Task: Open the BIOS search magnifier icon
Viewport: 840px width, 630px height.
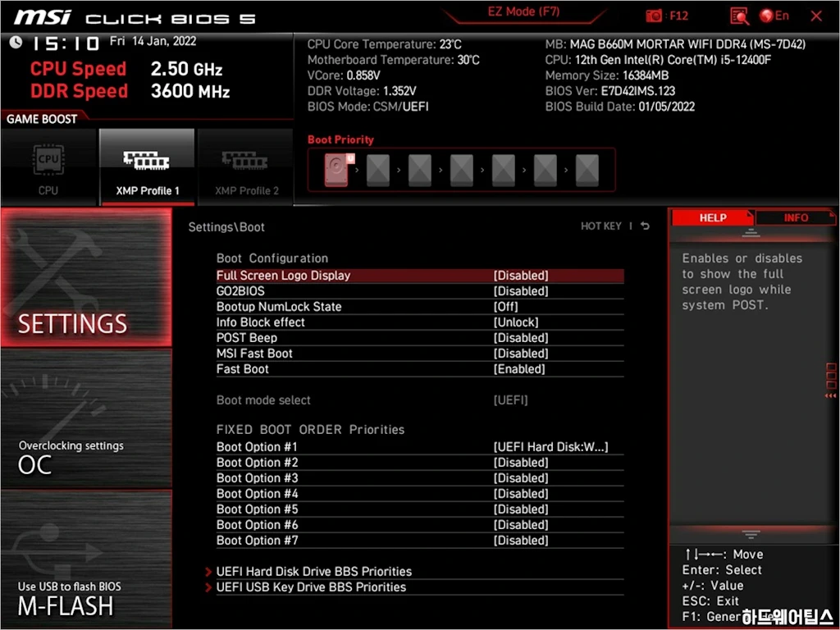Action: [739, 16]
